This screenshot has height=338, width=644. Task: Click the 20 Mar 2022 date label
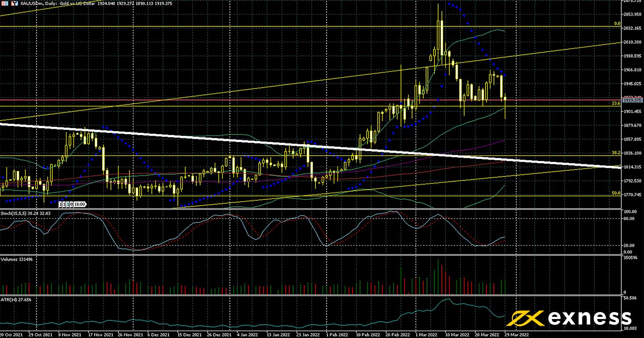point(486,334)
